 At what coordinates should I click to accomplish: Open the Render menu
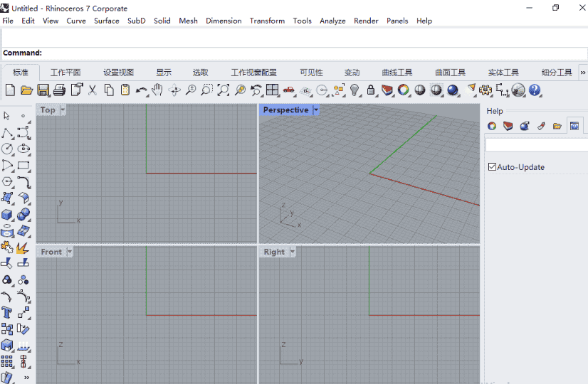pos(366,21)
